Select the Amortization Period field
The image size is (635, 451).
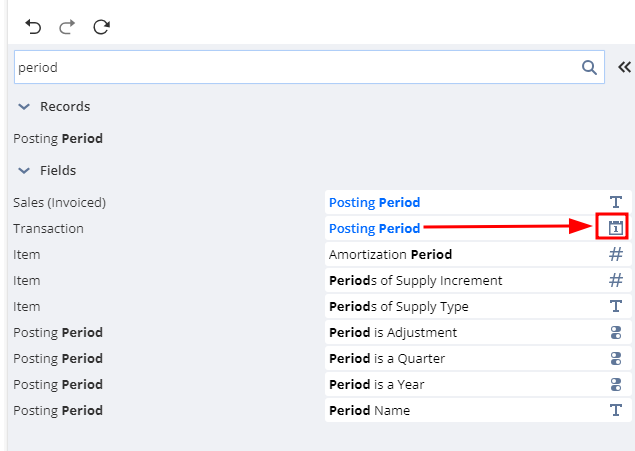390,254
